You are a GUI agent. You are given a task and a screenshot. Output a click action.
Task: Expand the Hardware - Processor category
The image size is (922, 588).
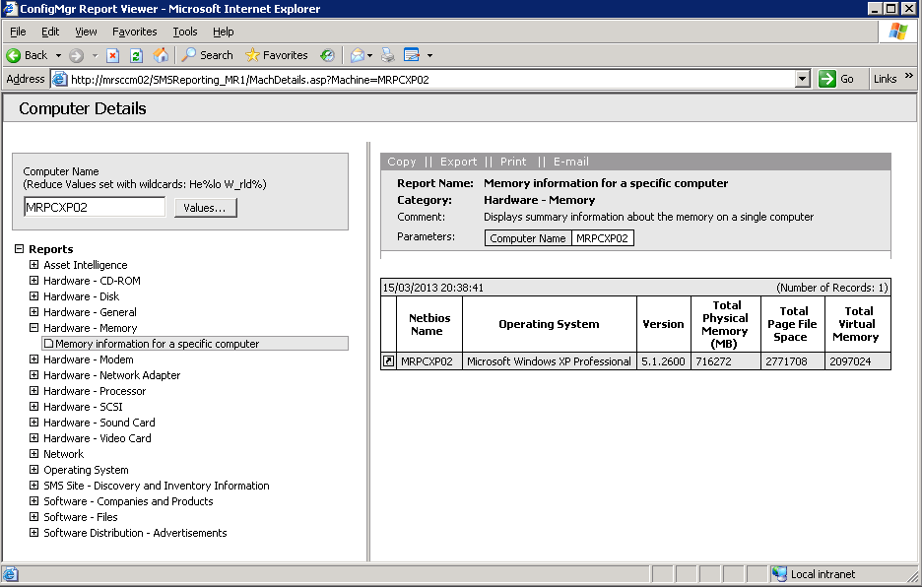tap(34, 391)
